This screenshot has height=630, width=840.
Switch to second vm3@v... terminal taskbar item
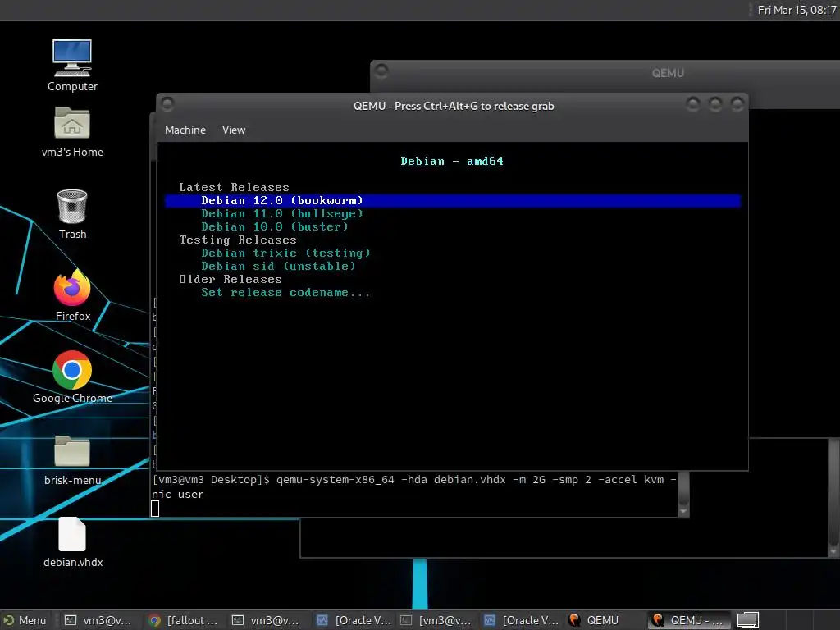(x=266, y=620)
